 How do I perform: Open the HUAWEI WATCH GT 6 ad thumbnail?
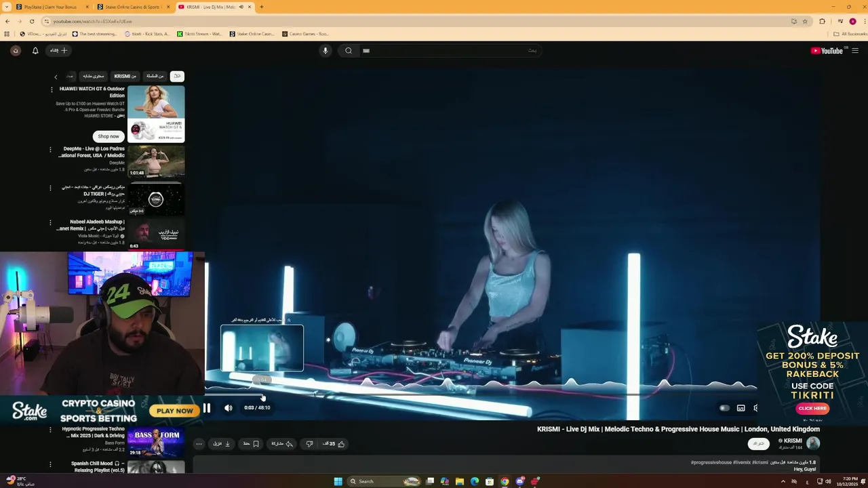[156, 114]
